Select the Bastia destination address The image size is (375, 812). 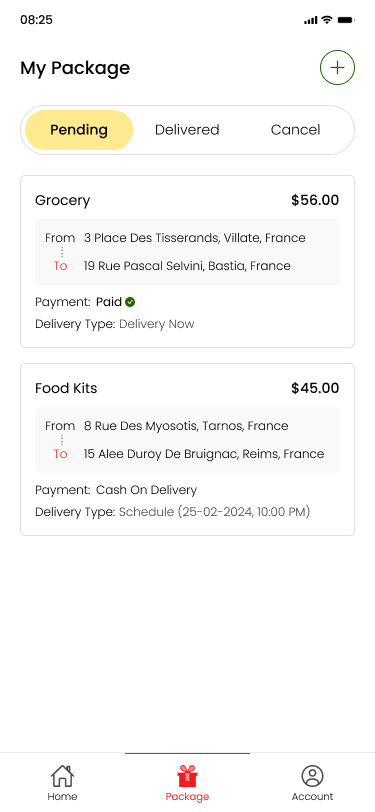tap(188, 266)
